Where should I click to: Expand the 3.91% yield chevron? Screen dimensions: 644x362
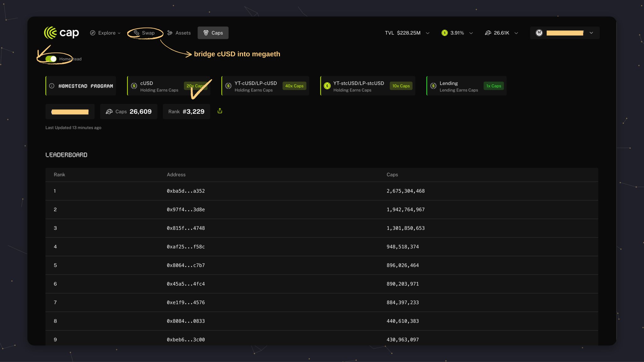pos(471,33)
